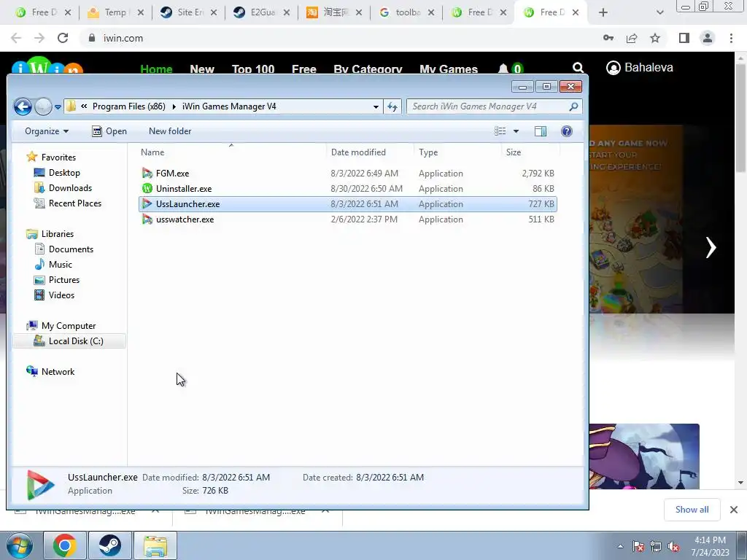The width and height of the screenshot is (747, 560).
Task: Open recent locations dropdown next to nav arrows
Action: (x=58, y=107)
